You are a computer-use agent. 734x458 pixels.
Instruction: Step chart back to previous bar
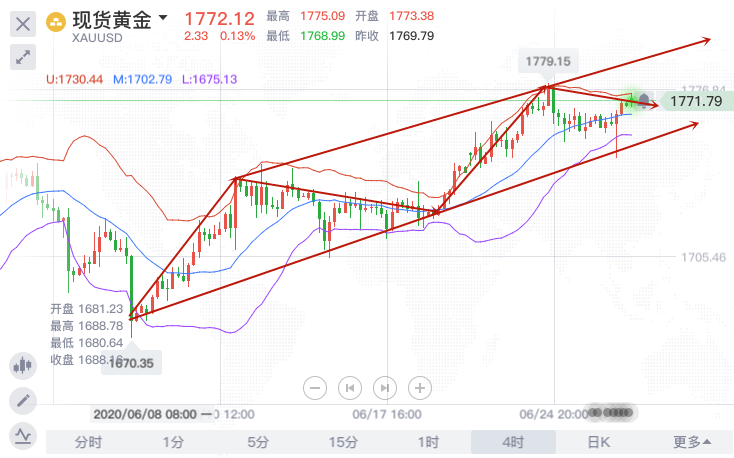[351, 387]
